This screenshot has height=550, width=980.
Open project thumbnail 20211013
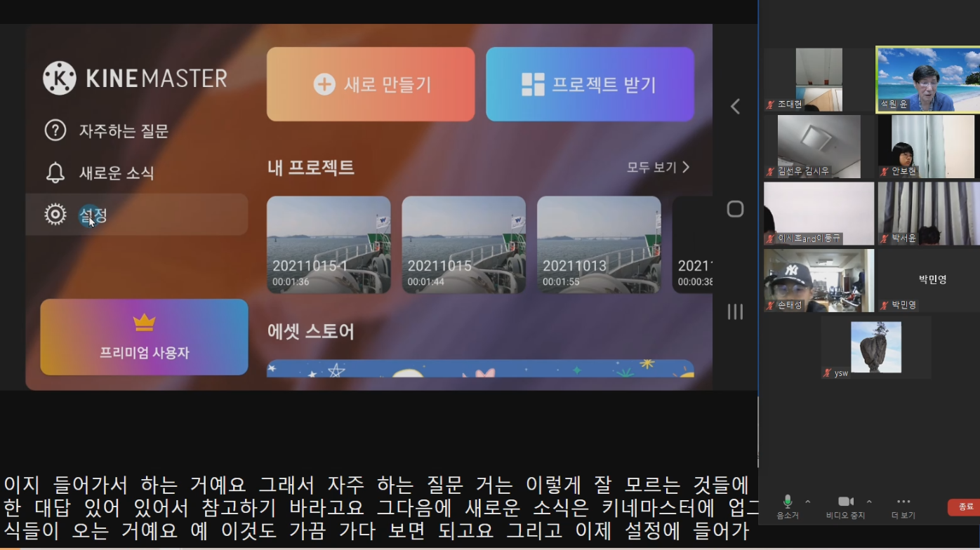599,244
